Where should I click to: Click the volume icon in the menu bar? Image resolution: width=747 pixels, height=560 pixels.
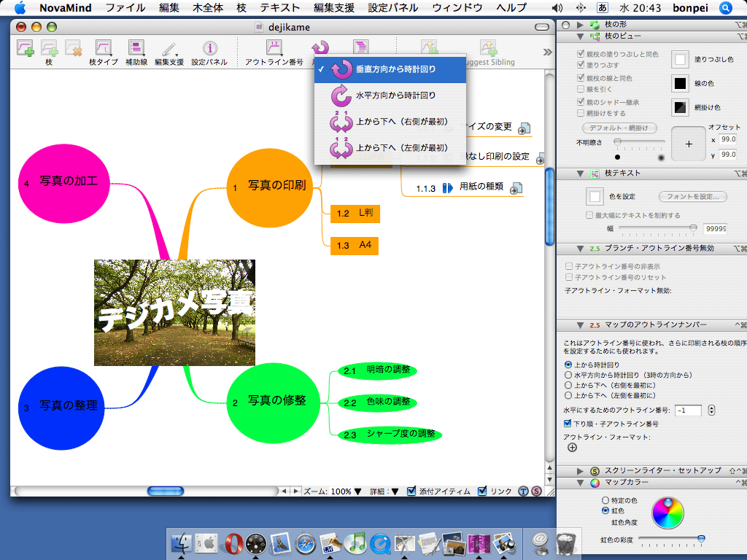click(557, 8)
